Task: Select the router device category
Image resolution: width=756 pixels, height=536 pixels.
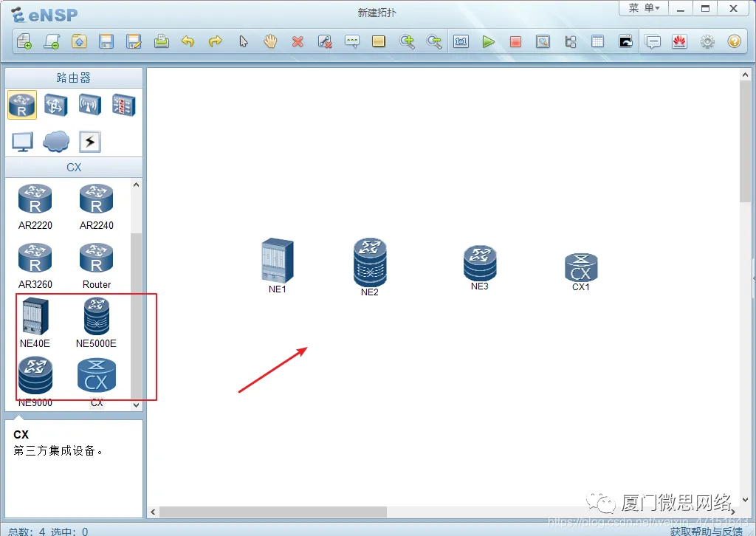Action: click(x=21, y=105)
